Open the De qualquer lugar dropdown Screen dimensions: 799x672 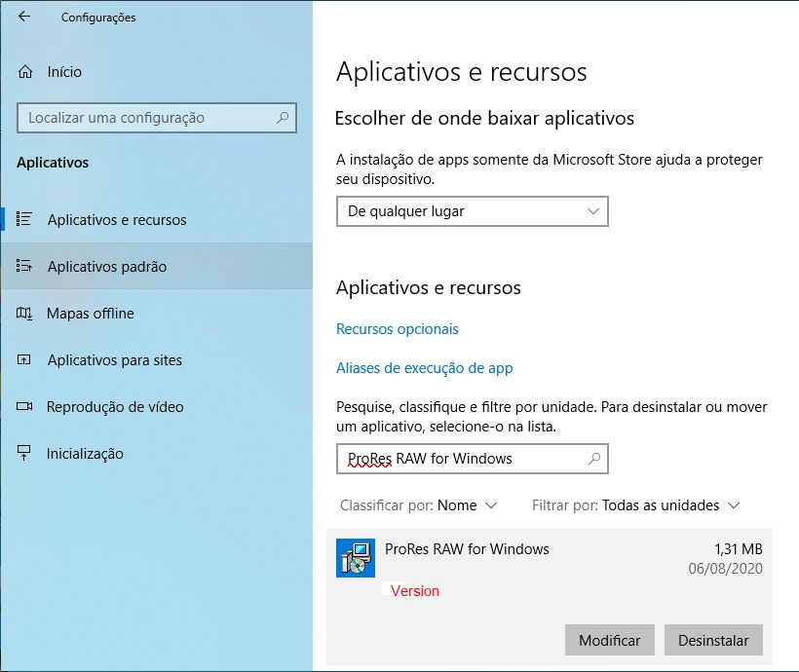473,211
